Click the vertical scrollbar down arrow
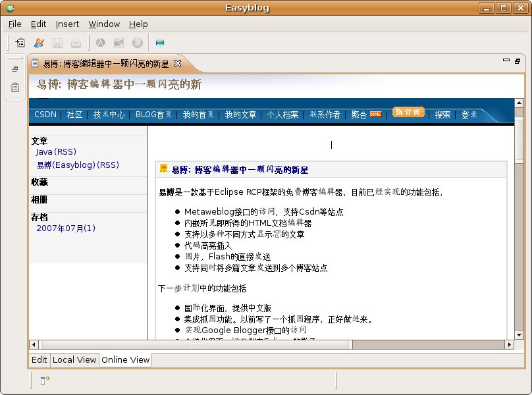This screenshot has height=395, width=532. pyautogui.click(x=519, y=335)
